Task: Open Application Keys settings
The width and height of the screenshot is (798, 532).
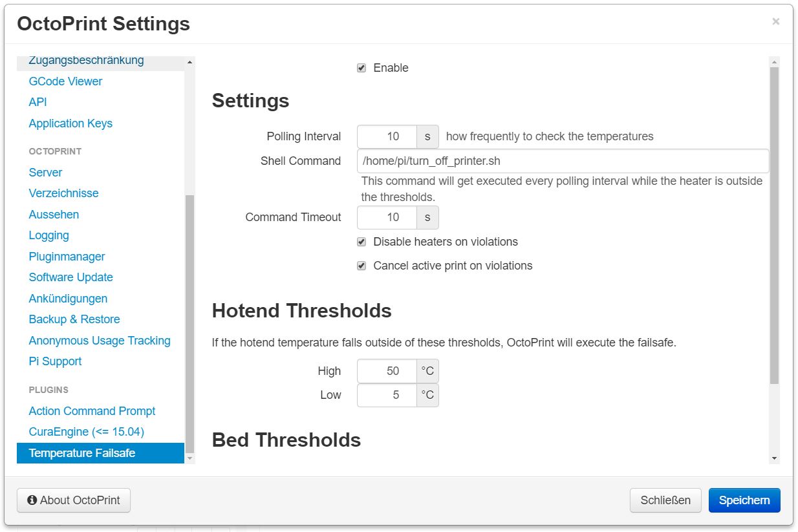Action: click(x=70, y=123)
